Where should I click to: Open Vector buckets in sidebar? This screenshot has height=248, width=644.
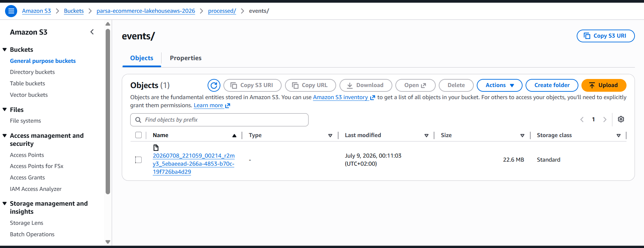click(x=29, y=95)
